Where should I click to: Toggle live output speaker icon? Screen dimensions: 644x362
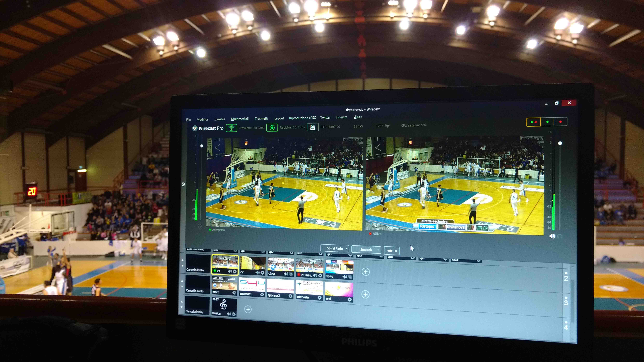click(552, 236)
